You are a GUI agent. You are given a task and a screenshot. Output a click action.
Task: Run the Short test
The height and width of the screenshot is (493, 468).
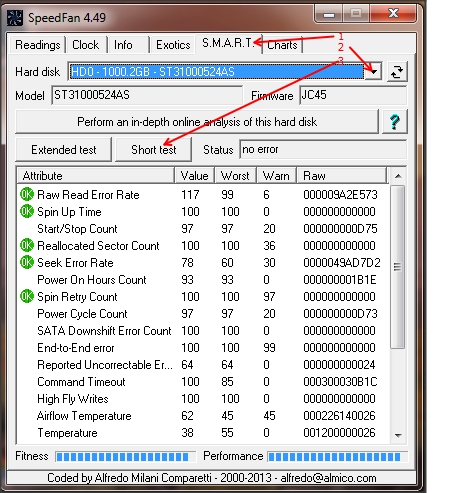(x=154, y=150)
